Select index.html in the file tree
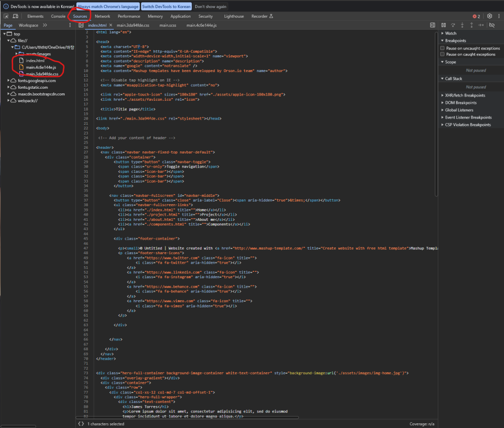Viewport: 504px width, 428px height. coord(35,61)
